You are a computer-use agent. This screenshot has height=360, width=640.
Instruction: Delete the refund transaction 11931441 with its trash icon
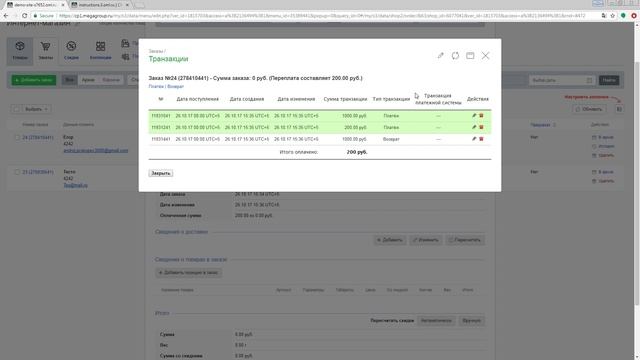tap(481, 139)
